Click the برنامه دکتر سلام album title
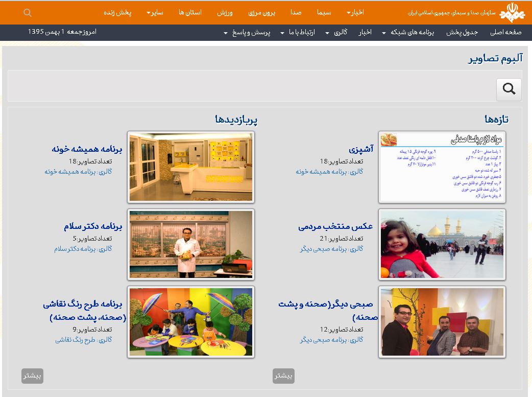 coord(93,226)
